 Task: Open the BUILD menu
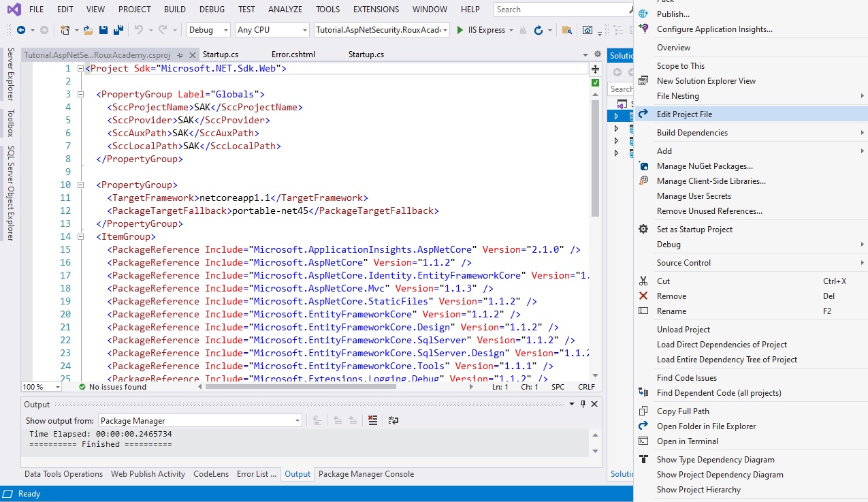point(175,10)
